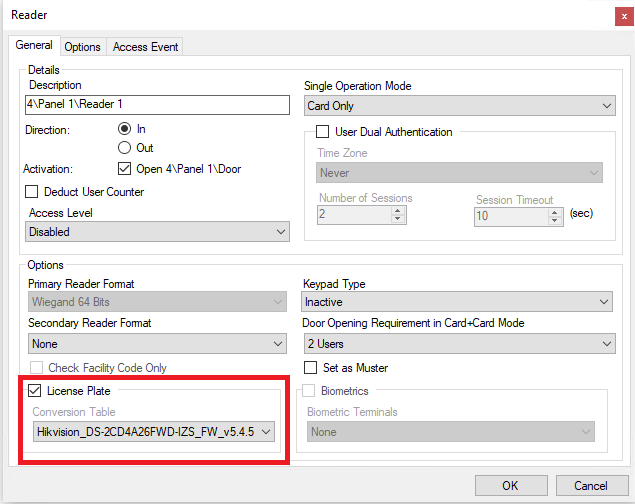Click the OK button
Viewport: 635px width, 504px height.
point(511,485)
